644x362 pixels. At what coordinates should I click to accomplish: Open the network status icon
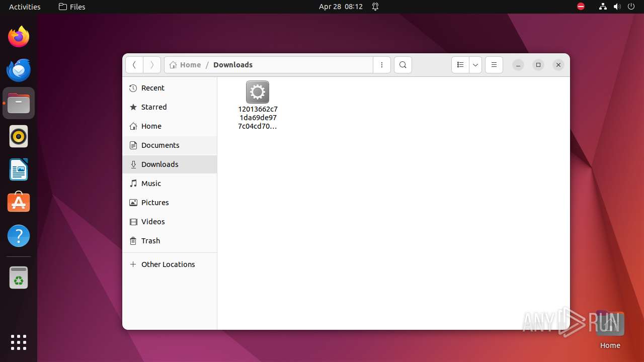[603, 7]
